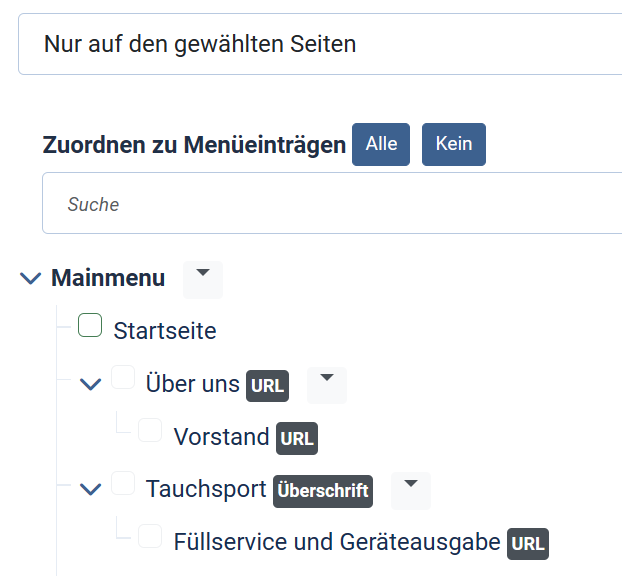Click the URL badge after Füllservice und Geräteausgabe
The image size is (622, 576).
tap(528, 544)
